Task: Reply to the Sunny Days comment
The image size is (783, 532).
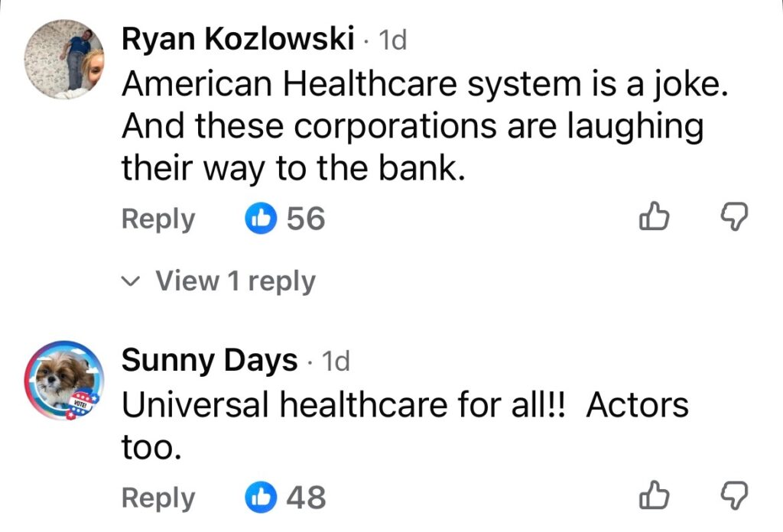Action: (158, 498)
